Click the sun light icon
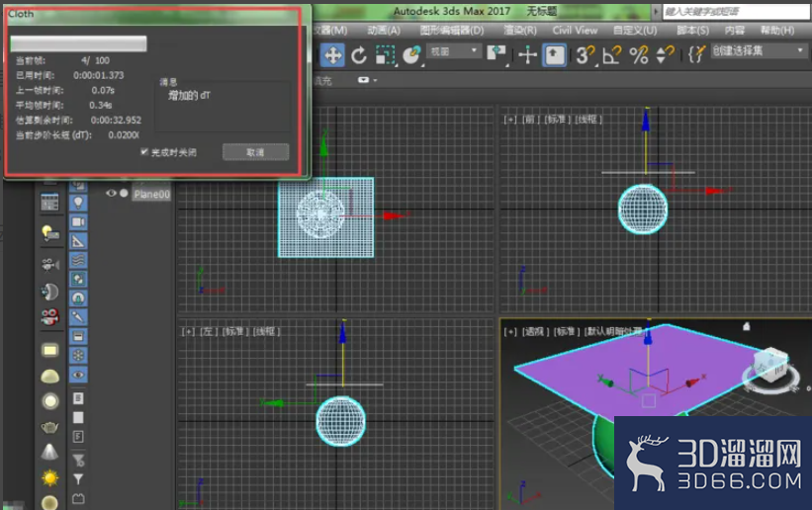 [49, 477]
